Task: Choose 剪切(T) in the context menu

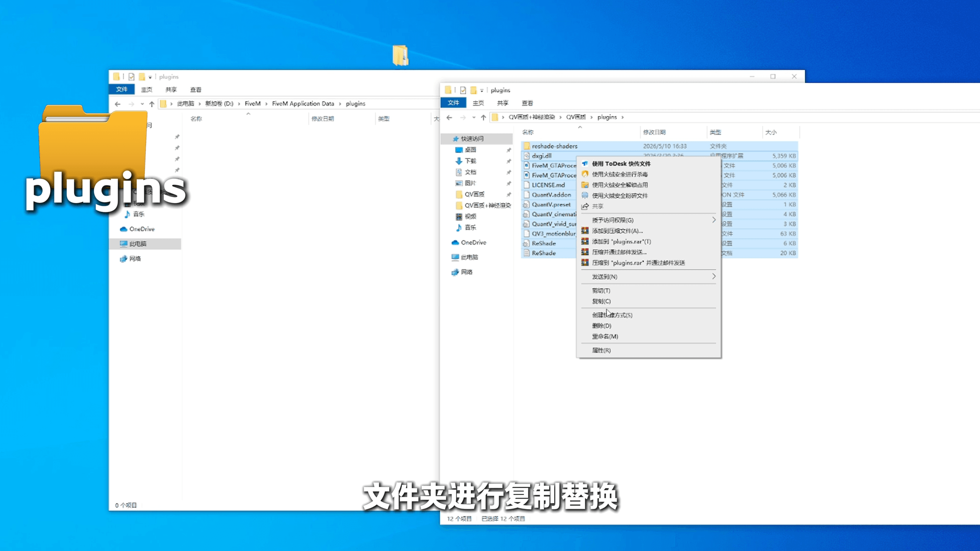Action: (601, 290)
